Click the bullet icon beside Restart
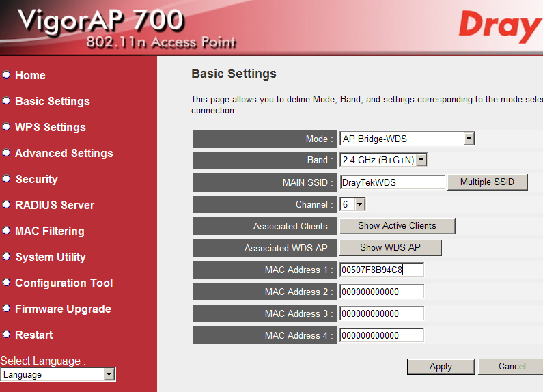543x392 pixels. point(6,334)
